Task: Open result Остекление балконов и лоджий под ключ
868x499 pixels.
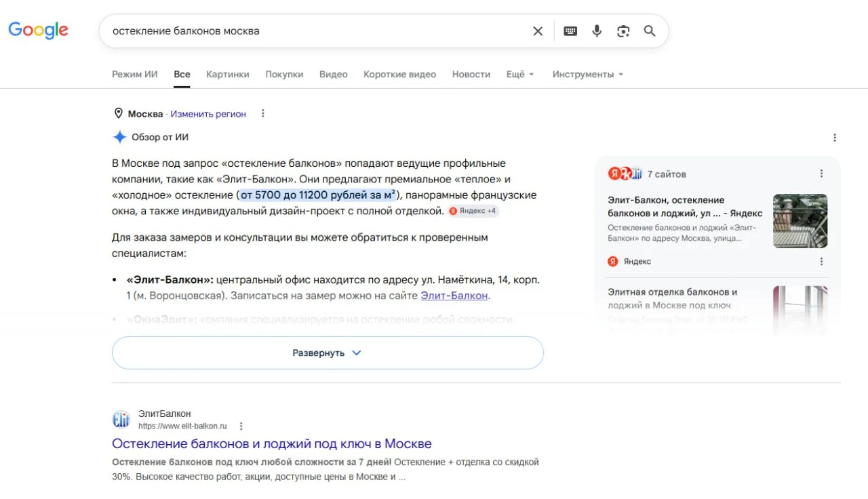Action: [x=272, y=443]
